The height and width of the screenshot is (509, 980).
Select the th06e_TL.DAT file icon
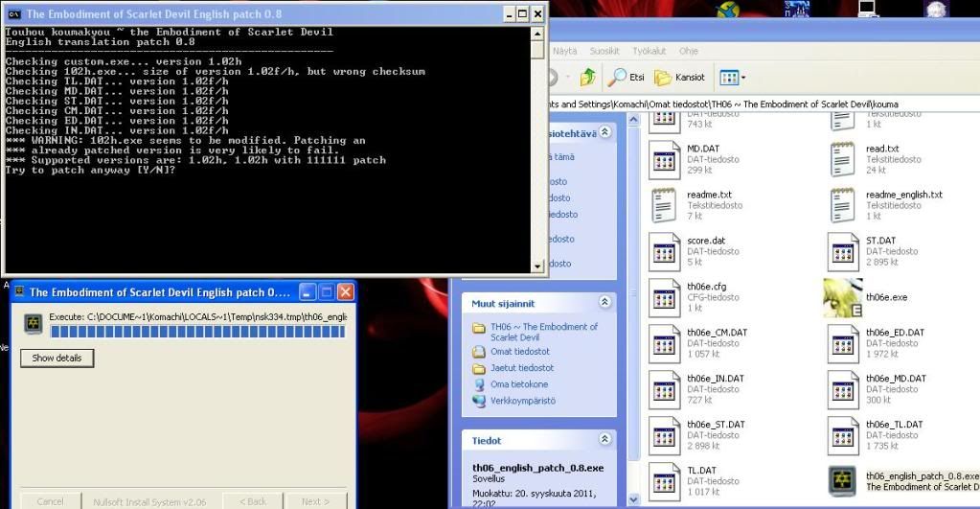point(843,436)
